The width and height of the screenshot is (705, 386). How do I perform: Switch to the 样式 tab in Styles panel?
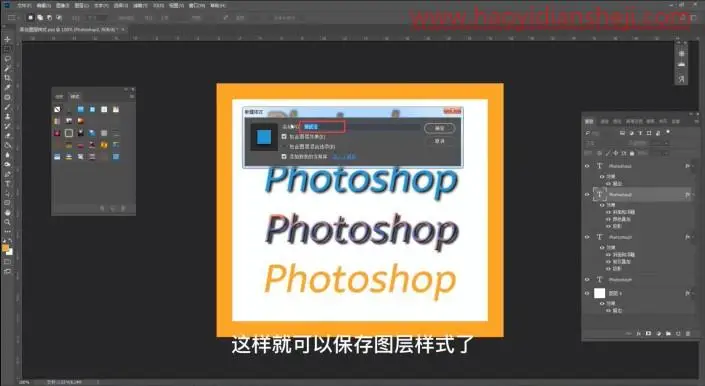(x=75, y=97)
